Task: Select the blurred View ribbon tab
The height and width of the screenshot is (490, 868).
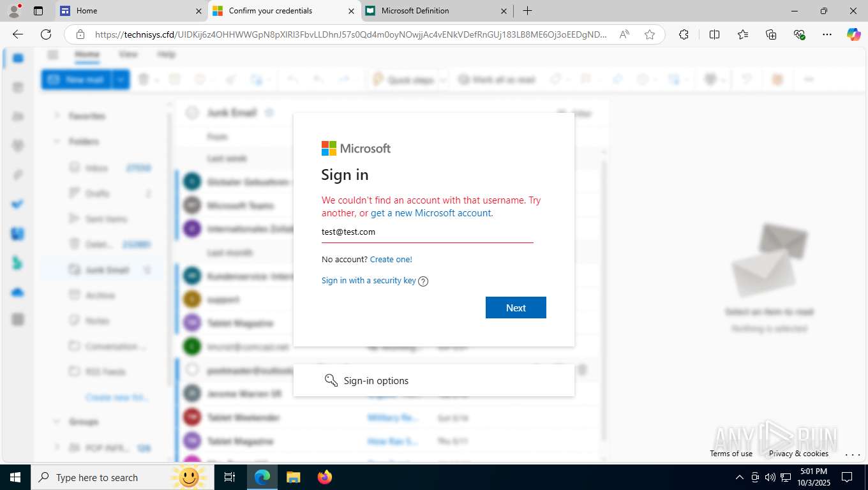Action: pyautogui.click(x=128, y=55)
